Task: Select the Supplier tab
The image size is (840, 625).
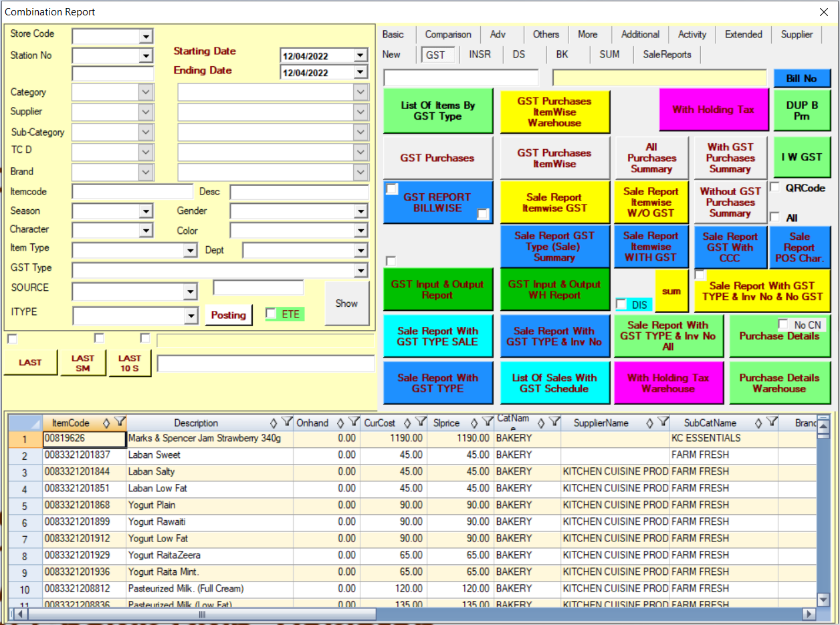Action: (x=797, y=35)
